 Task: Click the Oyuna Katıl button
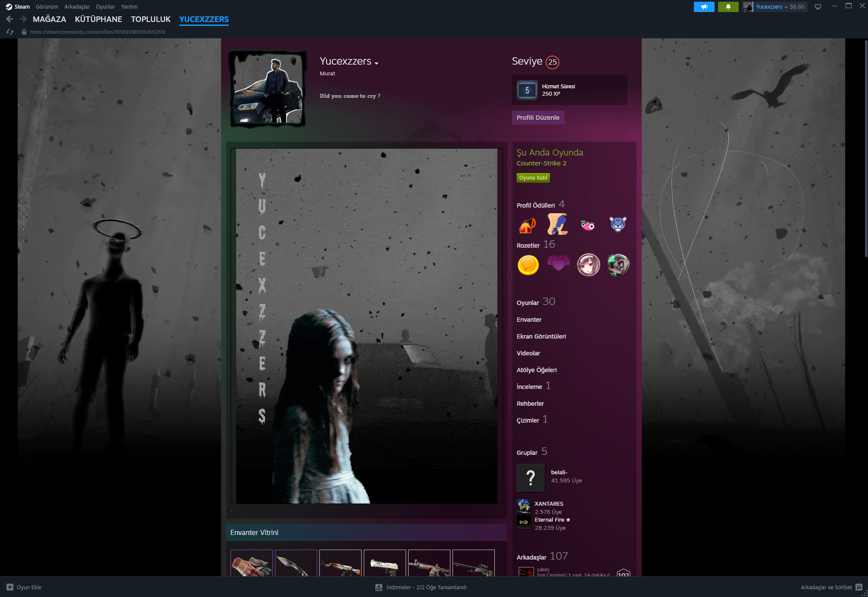tap(533, 178)
